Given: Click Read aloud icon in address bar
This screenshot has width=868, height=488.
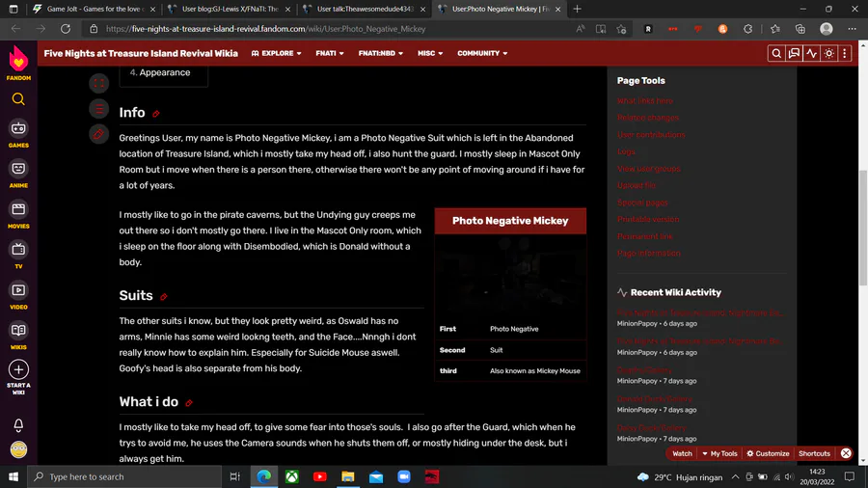Looking at the screenshot, I should pos(580,29).
